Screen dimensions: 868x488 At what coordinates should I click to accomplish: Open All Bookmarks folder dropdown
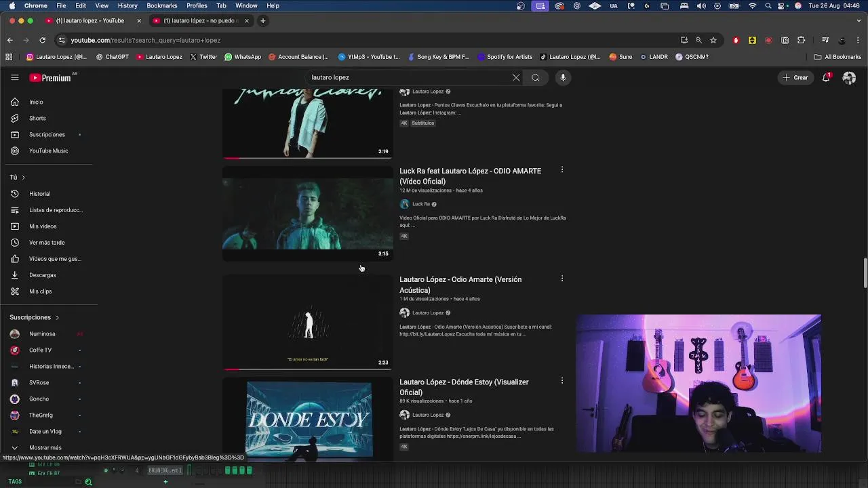[837, 57]
